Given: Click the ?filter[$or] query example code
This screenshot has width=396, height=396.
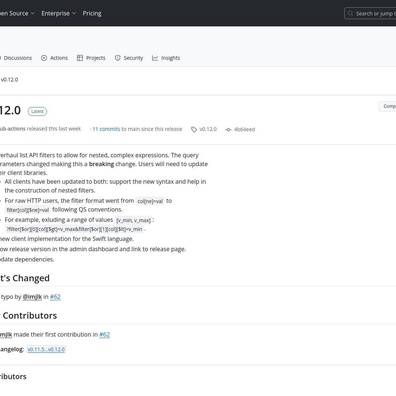Looking at the screenshot, I should [74, 229].
